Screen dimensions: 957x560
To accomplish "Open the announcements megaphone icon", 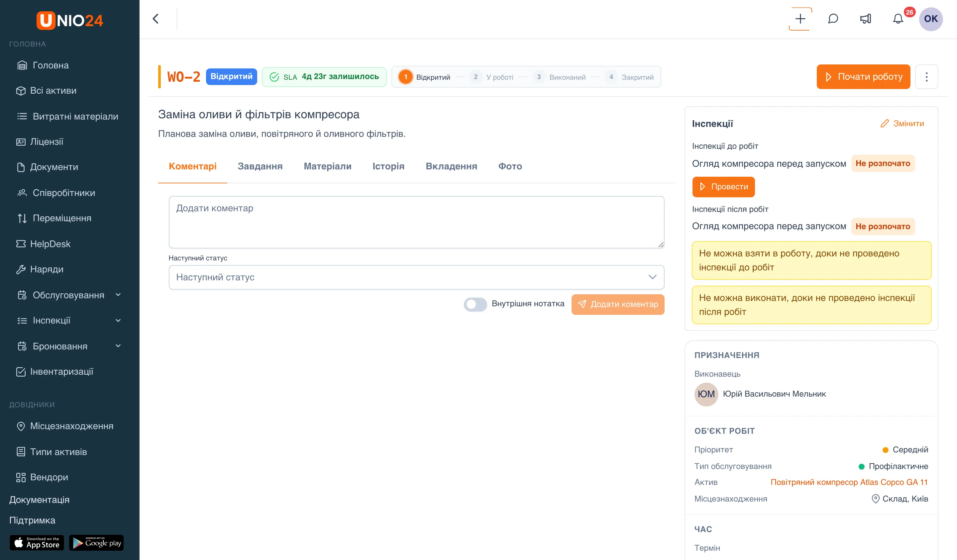I will tap(866, 19).
